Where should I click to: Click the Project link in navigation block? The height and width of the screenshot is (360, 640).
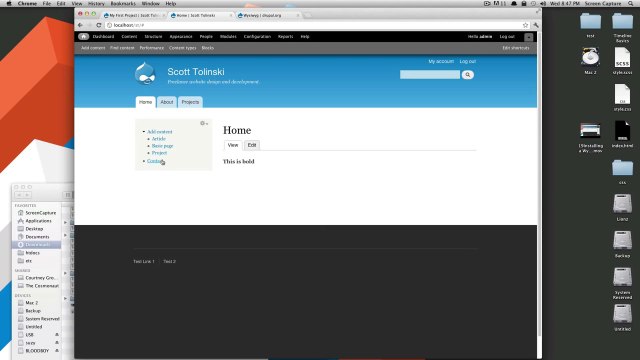(x=159, y=153)
